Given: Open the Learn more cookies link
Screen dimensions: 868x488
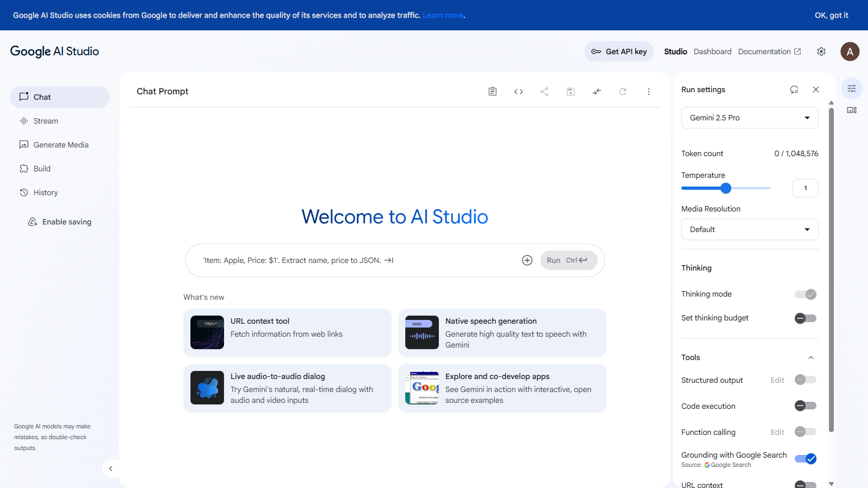Looking at the screenshot, I should (x=443, y=15).
